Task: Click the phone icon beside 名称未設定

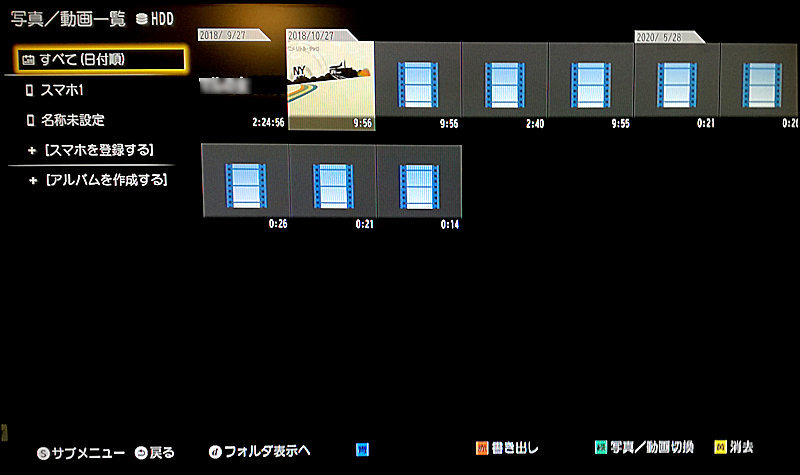Action: [x=30, y=120]
